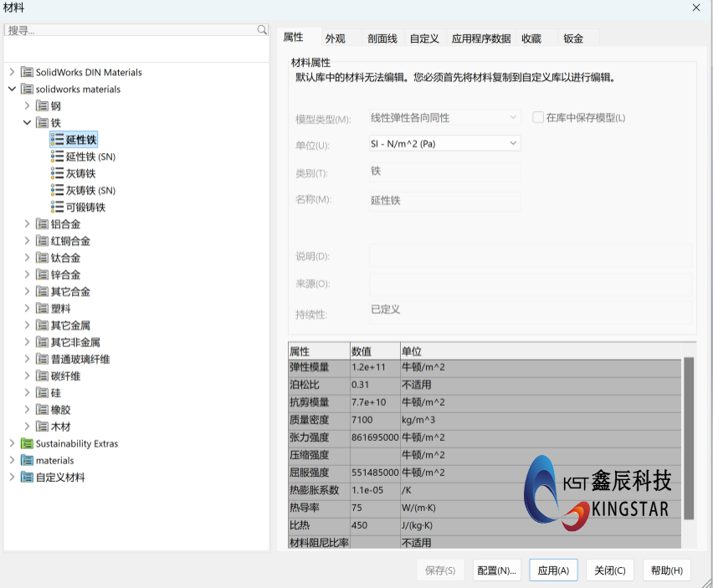Expand the 普通玻璃纤维 category

tap(27, 359)
